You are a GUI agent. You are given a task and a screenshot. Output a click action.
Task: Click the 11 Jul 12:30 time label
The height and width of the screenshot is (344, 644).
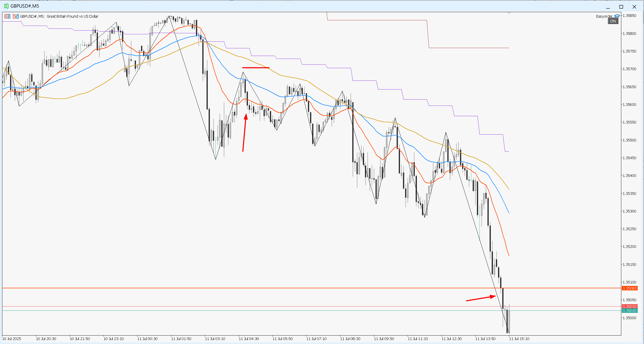[x=452, y=339]
